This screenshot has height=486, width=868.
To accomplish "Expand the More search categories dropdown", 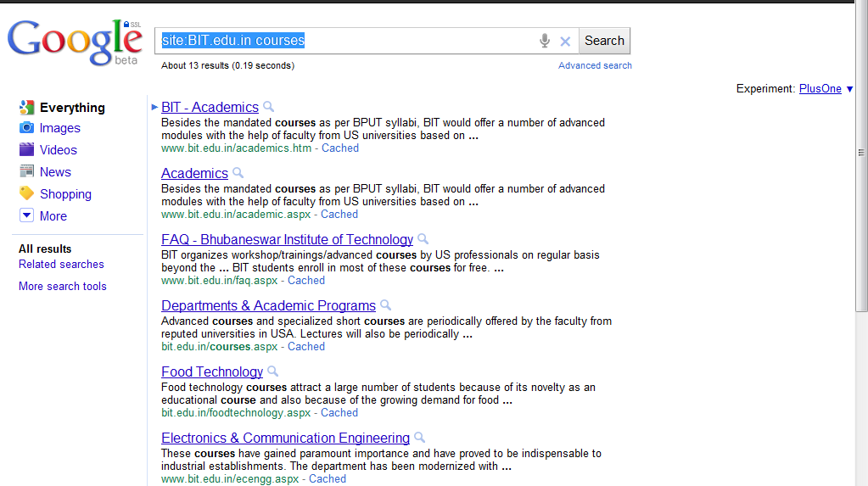I will (26, 215).
